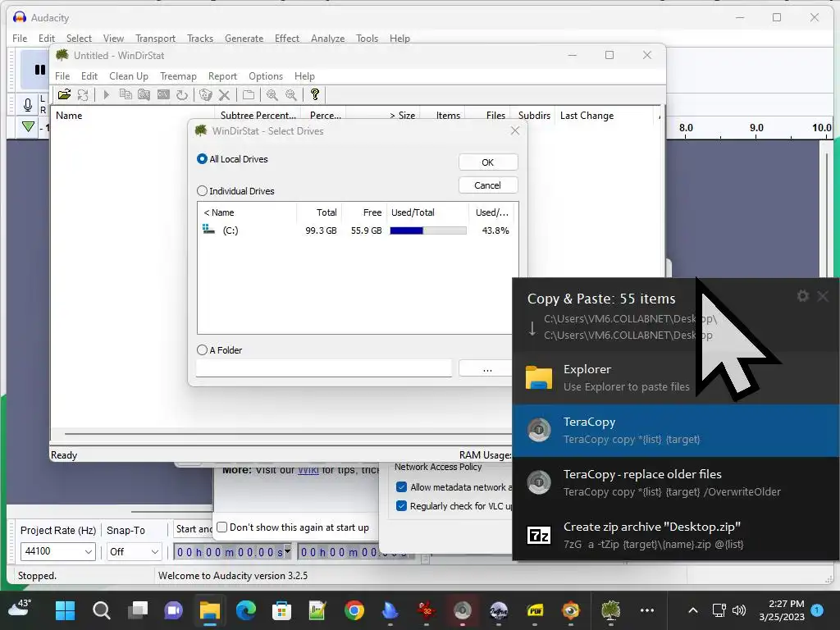
Task: Choose TeraCopy - replace older files
Action: (676, 482)
